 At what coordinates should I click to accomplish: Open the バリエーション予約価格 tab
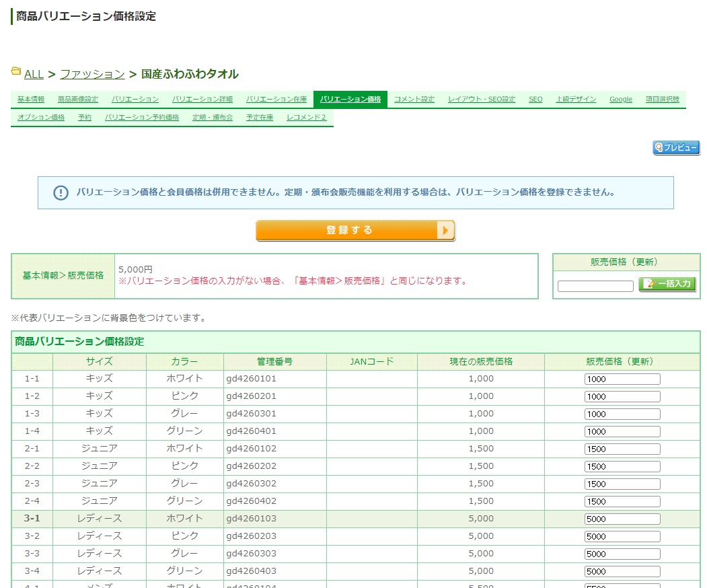(142, 117)
